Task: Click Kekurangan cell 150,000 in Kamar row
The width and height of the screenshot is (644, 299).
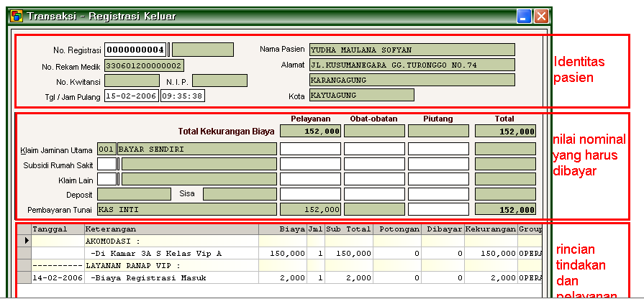Action: pyautogui.click(x=491, y=254)
